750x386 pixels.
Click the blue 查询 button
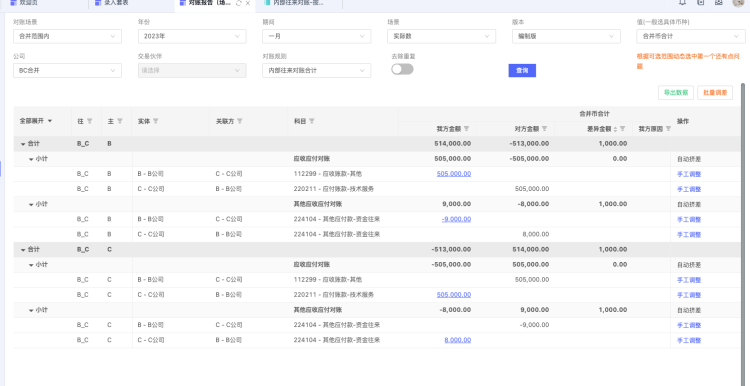pyautogui.click(x=522, y=70)
